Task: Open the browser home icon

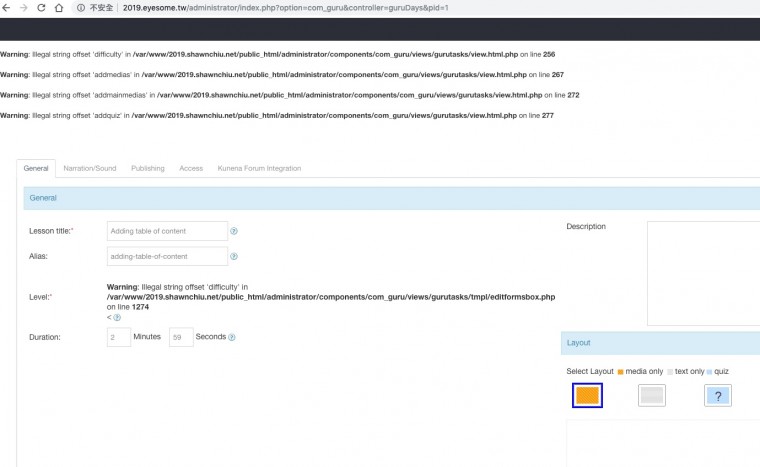Action: [59, 8]
